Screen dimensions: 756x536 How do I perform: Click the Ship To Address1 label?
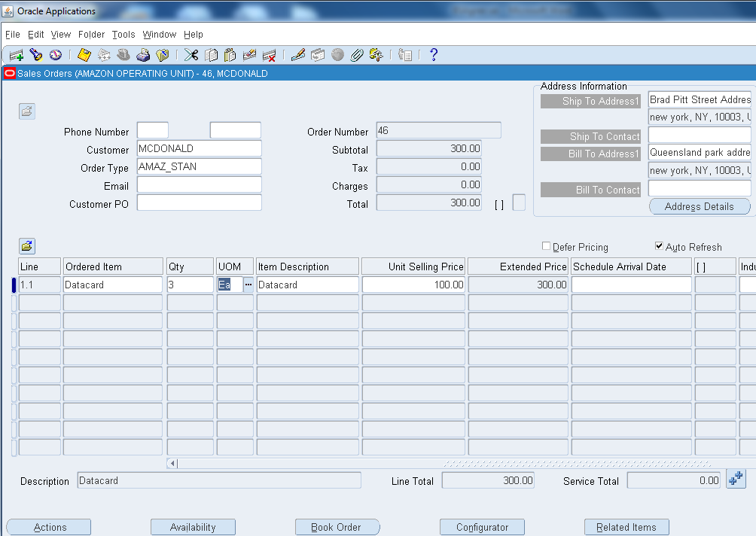[x=590, y=101]
